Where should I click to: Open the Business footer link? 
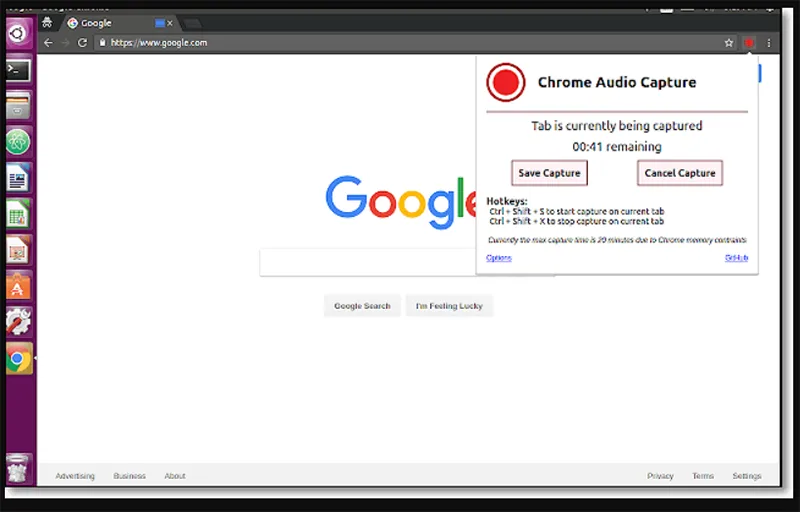click(x=129, y=476)
